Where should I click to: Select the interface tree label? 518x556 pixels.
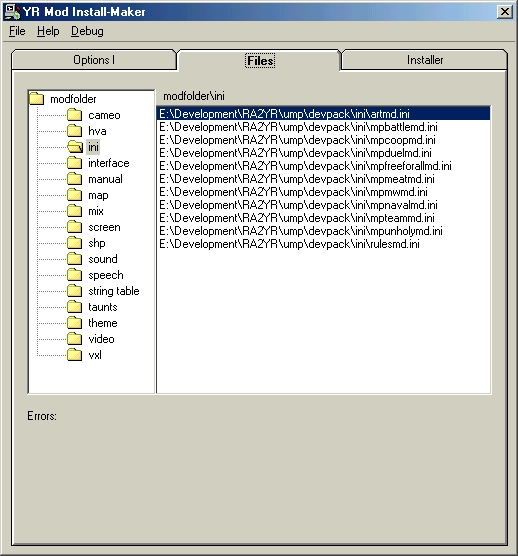(108, 163)
